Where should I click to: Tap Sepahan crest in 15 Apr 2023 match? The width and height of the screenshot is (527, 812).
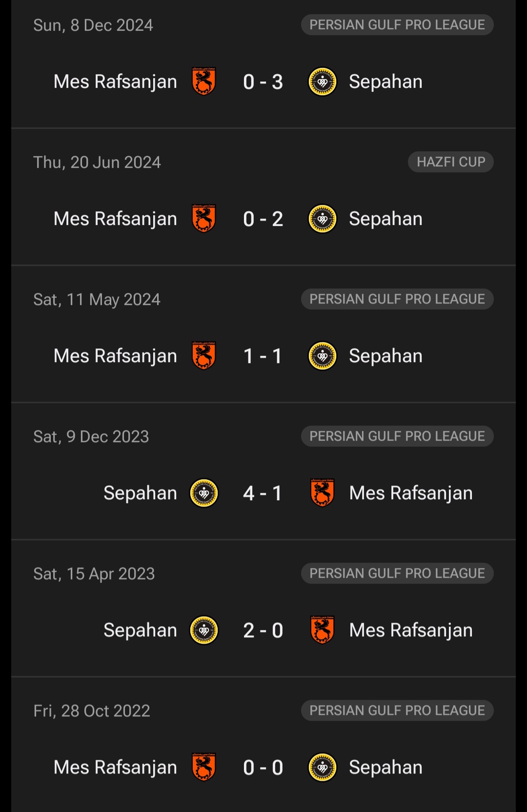(x=203, y=630)
